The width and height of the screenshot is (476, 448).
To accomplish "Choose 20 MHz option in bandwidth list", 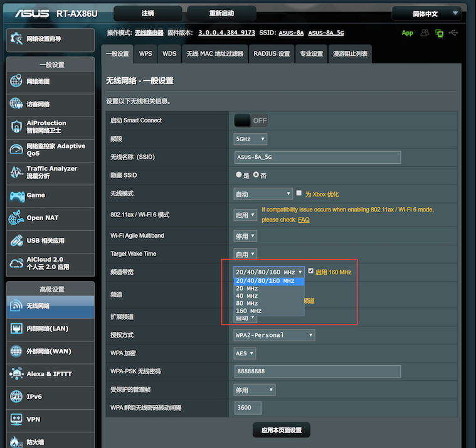I will tap(269, 288).
